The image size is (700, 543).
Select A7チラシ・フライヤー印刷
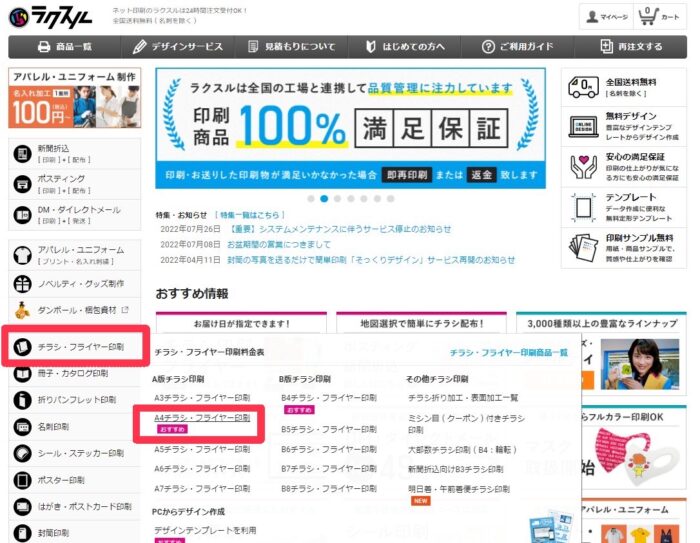[202, 489]
